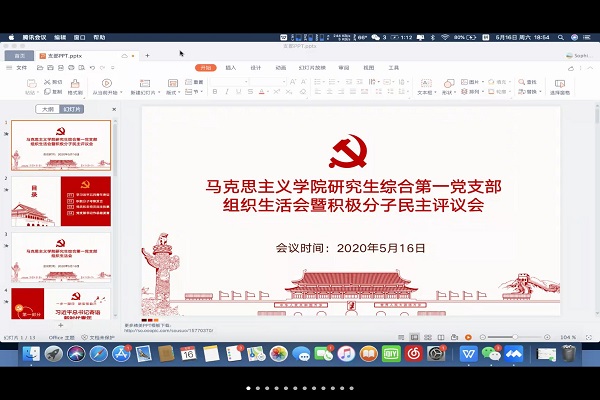Open the Design (设计) ribbon tab
The width and height of the screenshot is (600, 400).
coord(256,68)
